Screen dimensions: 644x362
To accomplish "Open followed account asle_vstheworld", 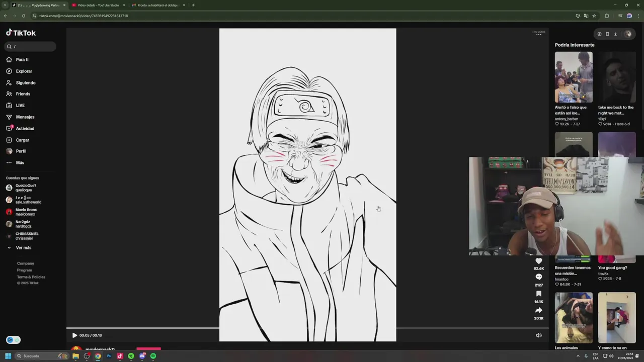I will (24, 200).
